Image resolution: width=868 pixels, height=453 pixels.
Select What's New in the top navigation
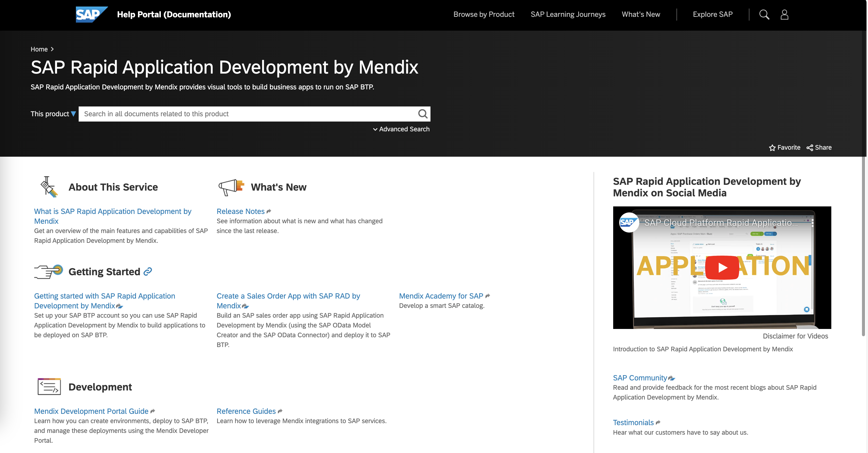coord(640,14)
